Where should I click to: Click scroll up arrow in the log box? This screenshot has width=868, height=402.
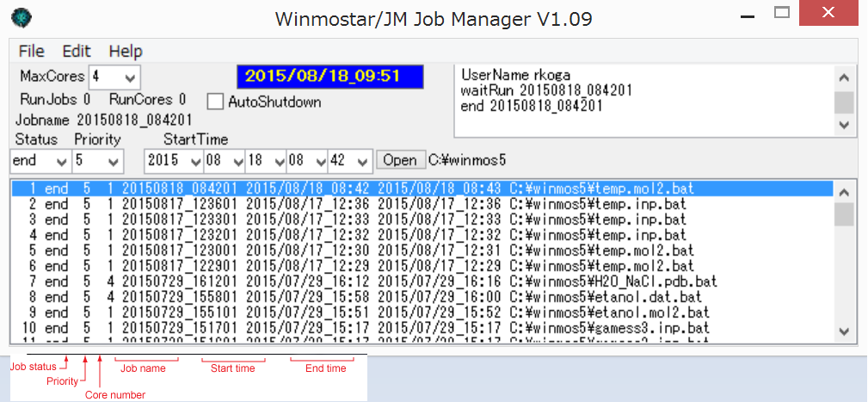(x=844, y=77)
